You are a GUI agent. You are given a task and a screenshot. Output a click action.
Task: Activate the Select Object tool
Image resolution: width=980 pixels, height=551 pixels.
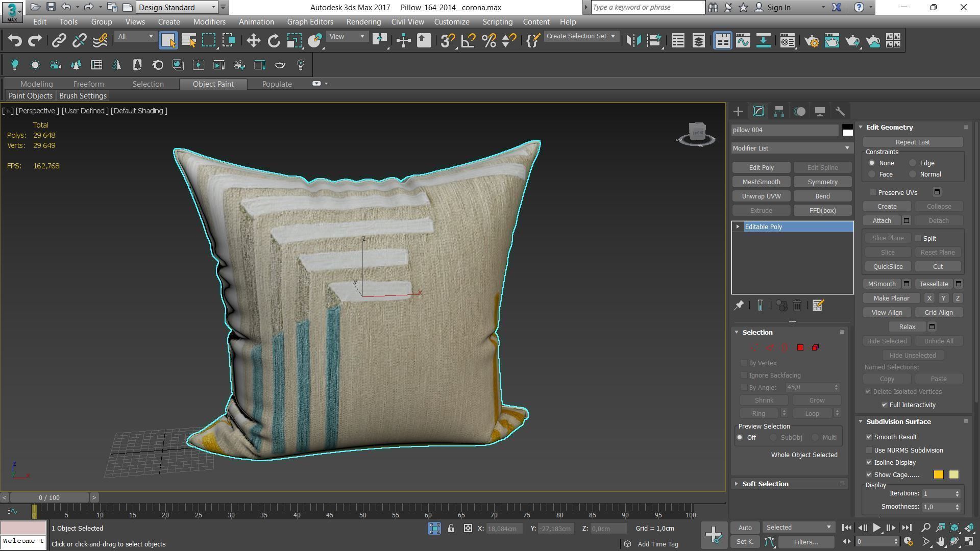click(168, 41)
